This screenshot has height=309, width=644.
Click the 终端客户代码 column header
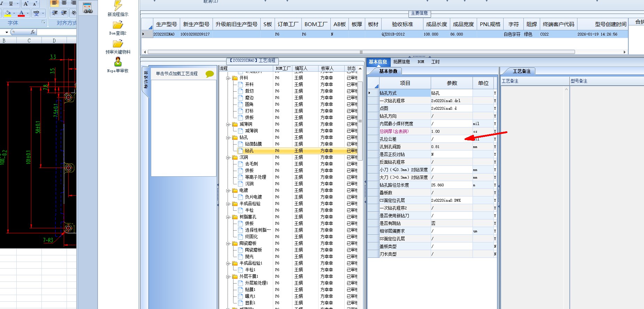click(x=558, y=24)
